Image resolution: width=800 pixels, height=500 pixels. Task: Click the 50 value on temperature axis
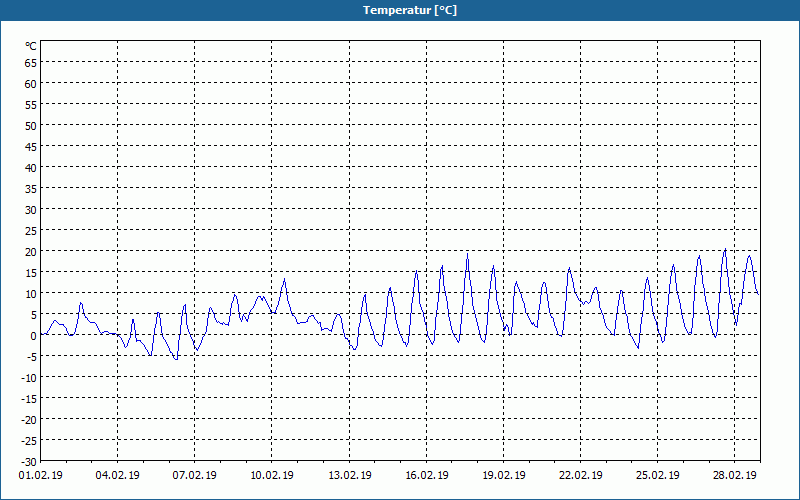(31, 126)
